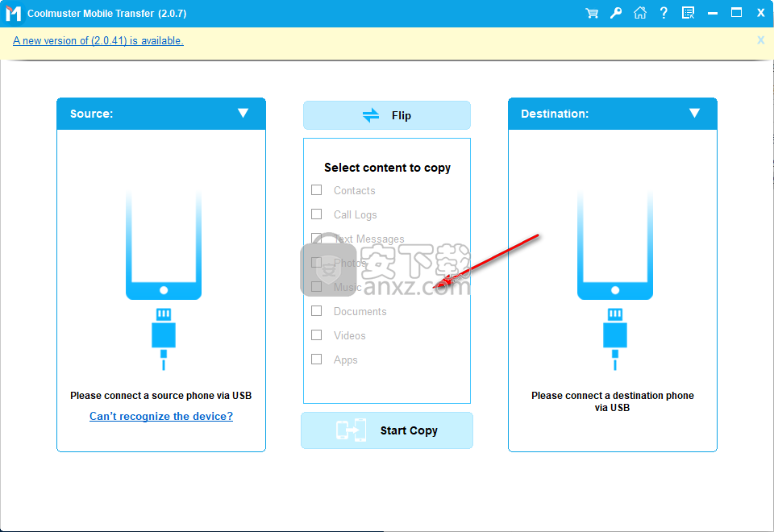Click the Please connect a source phone text
The width and height of the screenshot is (774, 532).
[161, 395]
